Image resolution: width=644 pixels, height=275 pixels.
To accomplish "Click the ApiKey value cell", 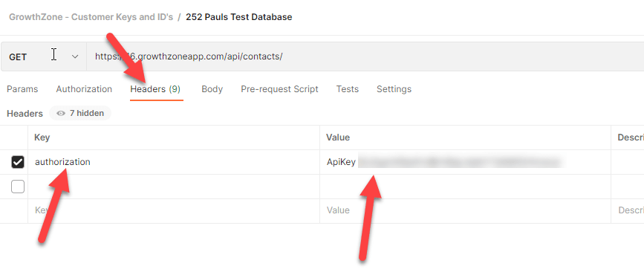I will [465, 162].
